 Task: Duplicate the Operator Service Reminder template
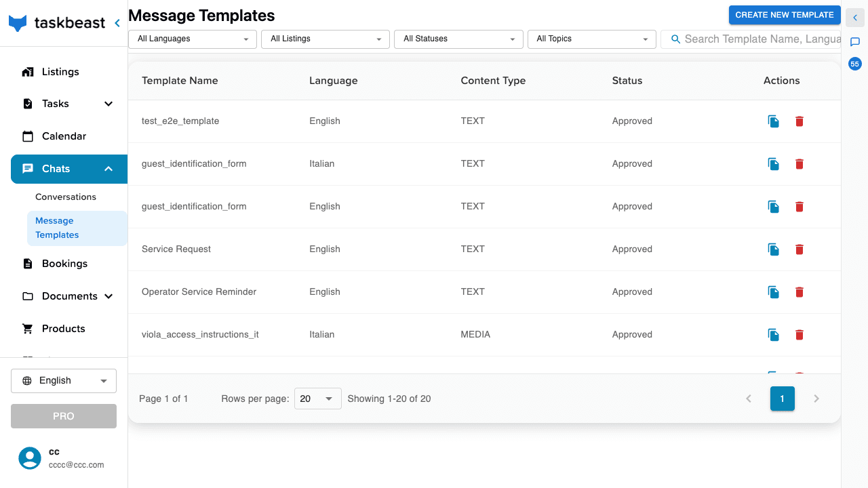[773, 292]
